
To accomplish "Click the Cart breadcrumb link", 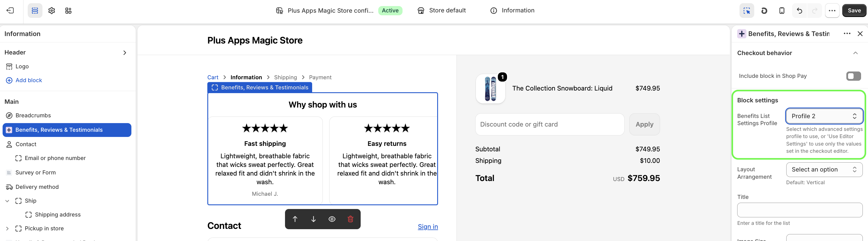I will (213, 78).
